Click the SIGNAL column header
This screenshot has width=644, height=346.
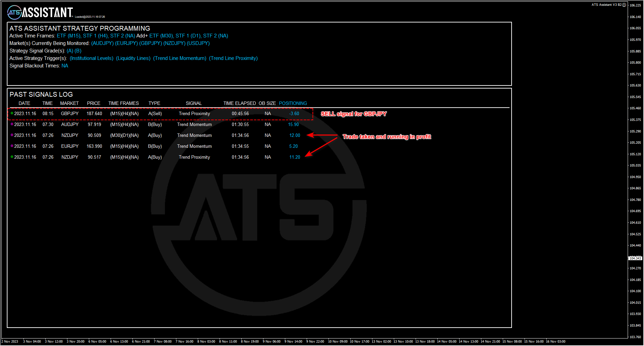[194, 103]
